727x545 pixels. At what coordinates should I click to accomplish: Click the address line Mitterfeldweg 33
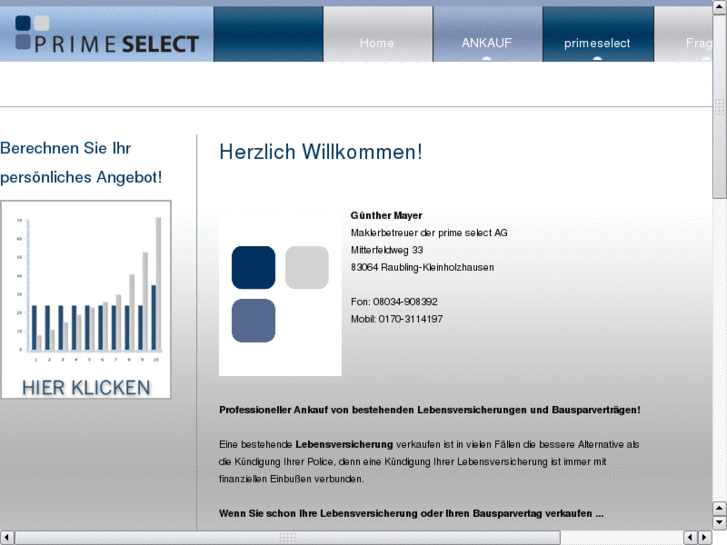(x=387, y=250)
